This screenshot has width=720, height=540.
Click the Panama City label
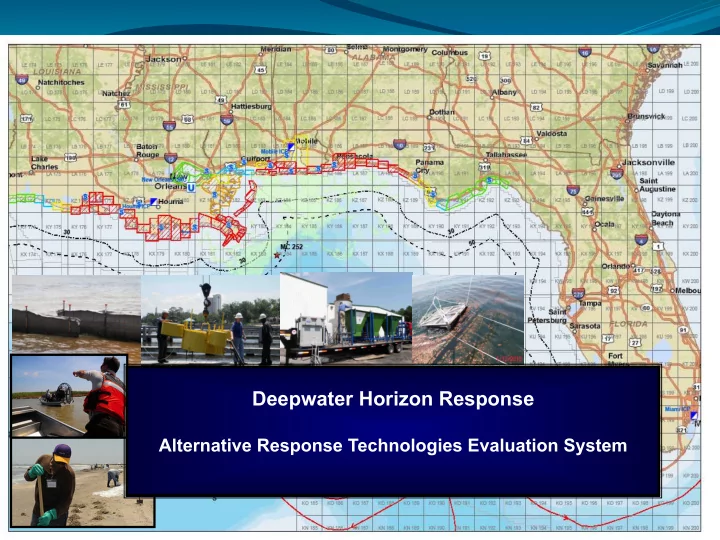click(x=429, y=166)
